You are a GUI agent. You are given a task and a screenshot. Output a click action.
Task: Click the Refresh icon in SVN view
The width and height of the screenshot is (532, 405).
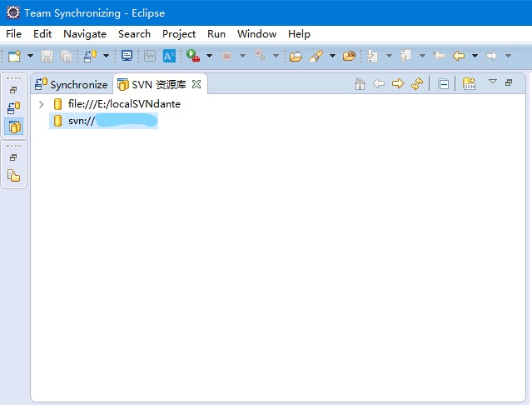click(417, 83)
